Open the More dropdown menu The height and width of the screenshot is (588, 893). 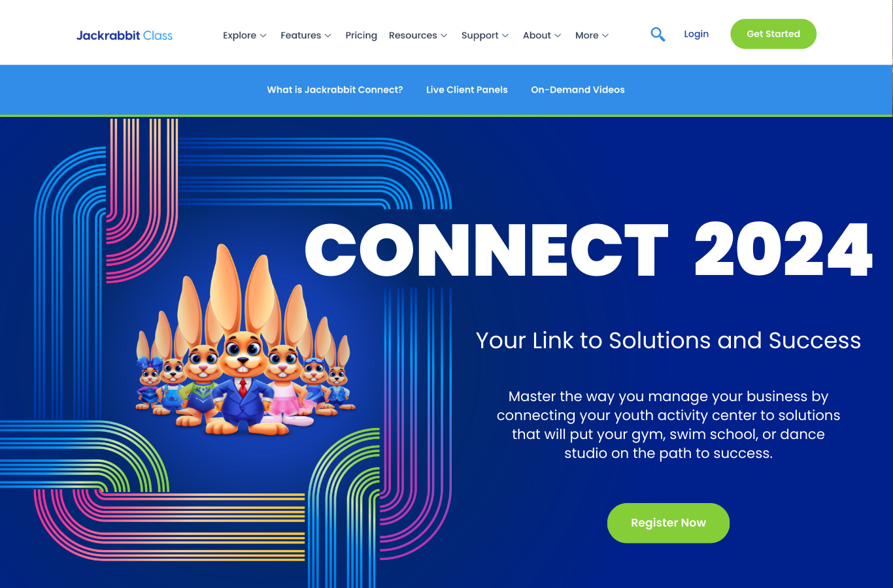(592, 35)
